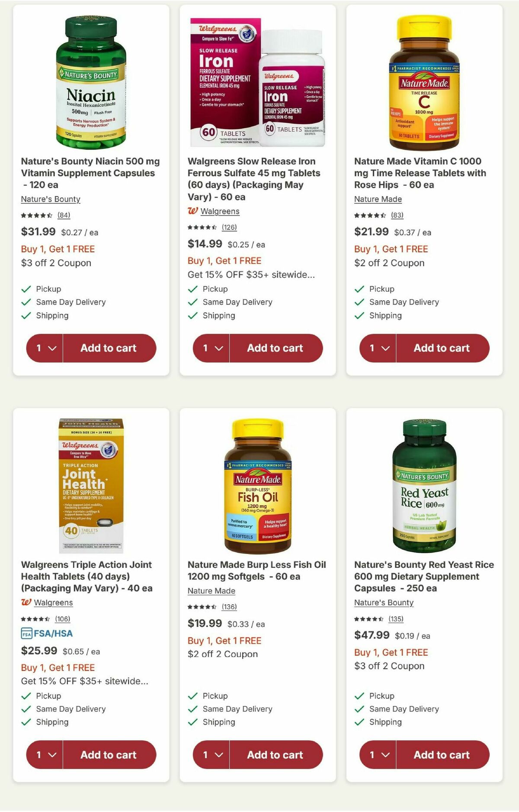This screenshot has height=812, width=519.
Task: Click the green Shipping checkmark on Fish Oil card
Action: pyautogui.click(x=192, y=722)
